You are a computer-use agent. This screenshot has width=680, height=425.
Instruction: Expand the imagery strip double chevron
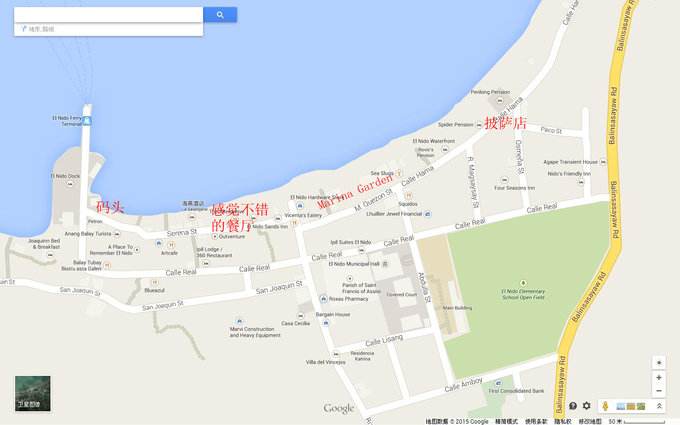659,406
